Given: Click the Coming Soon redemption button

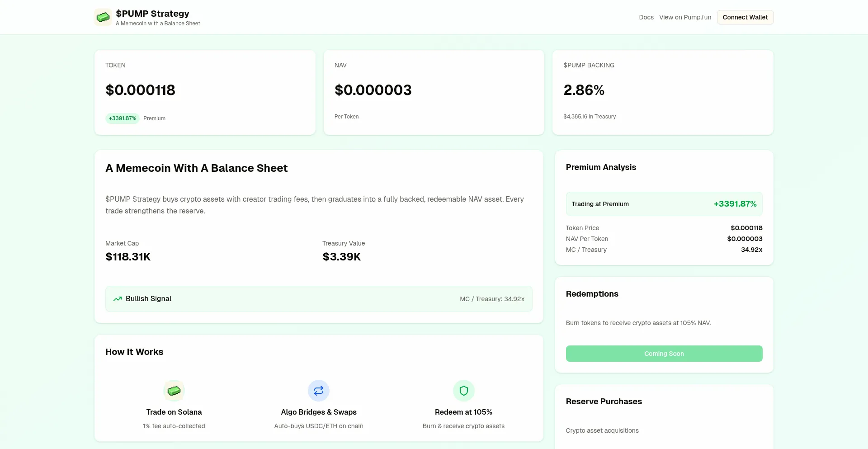Looking at the screenshot, I should coord(664,354).
